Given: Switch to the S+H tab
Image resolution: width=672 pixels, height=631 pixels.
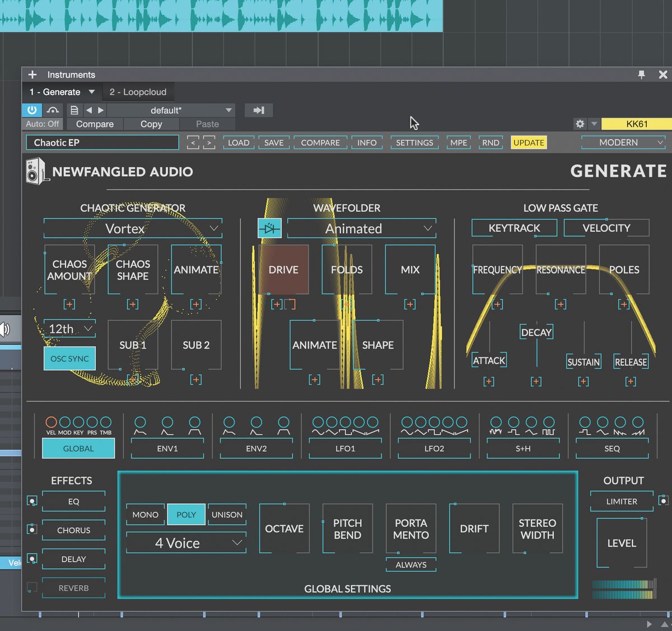Looking at the screenshot, I should 523,448.
